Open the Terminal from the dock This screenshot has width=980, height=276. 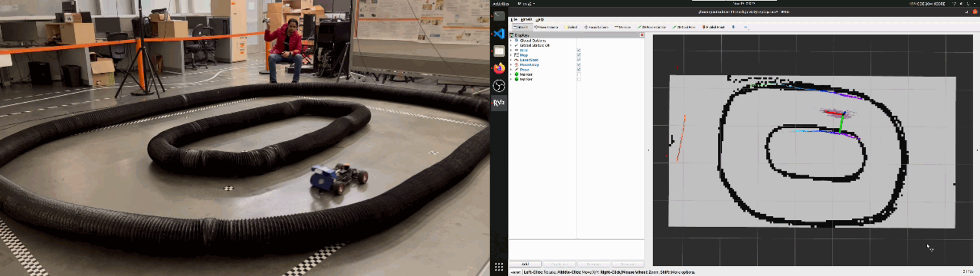499,16
